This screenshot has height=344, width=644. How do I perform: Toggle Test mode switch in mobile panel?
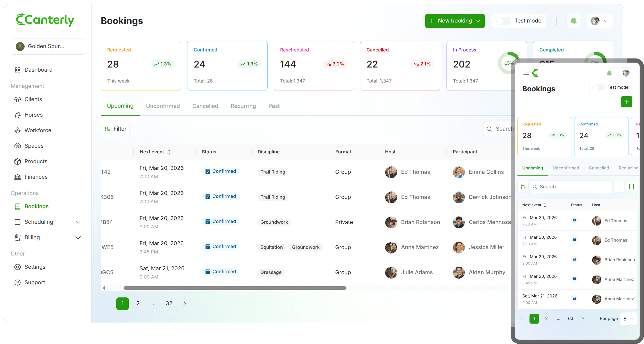point(599,87)
